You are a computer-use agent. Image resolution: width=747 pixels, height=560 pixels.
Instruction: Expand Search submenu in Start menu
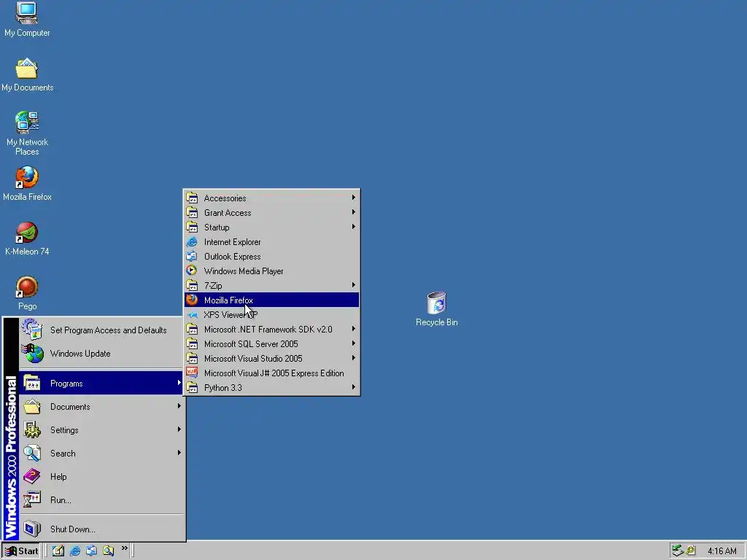tap(101, 453)
